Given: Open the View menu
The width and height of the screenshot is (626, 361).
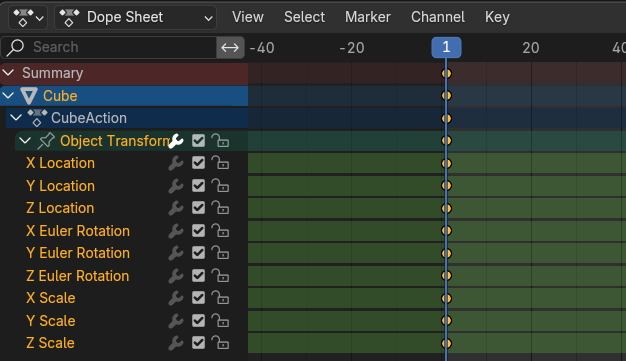Looking at the screenshot, I should [x=248, y=17].
